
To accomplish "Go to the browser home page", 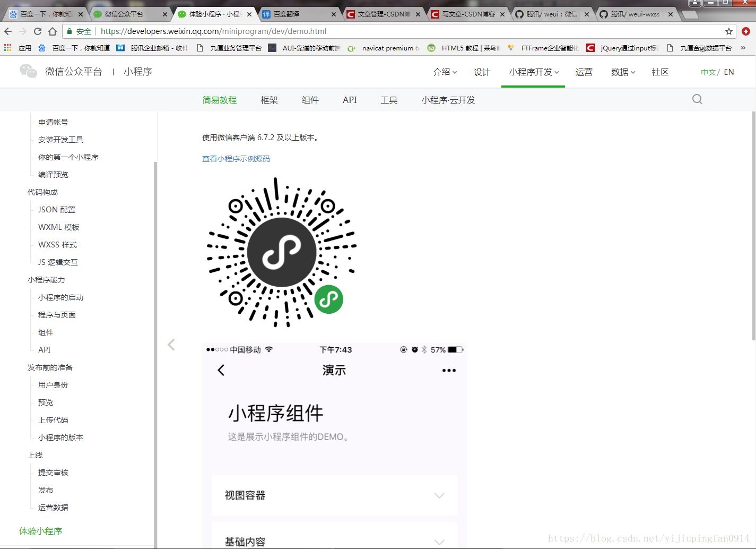I will pos(53,31).
